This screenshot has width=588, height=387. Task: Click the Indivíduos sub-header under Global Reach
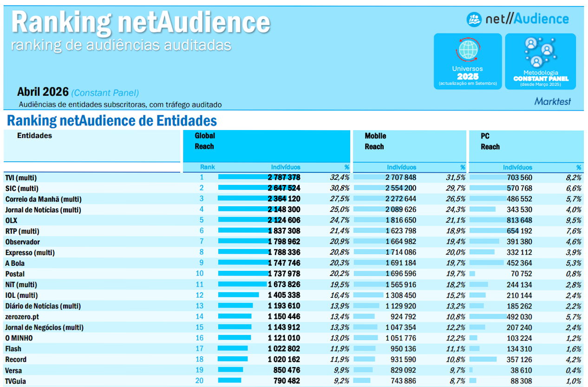[286, 167]
